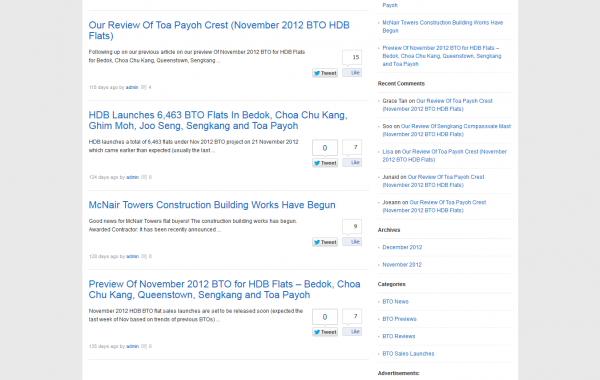Click comments icon under McNair Towers post
Screen dimensions: 600x380
tap(144, 256)
